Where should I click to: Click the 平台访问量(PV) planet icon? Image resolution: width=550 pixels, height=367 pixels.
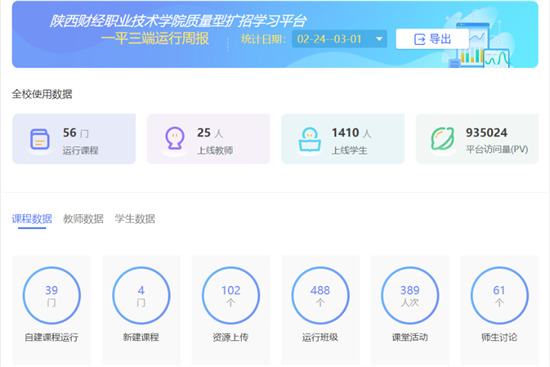[x=443, y=139]
